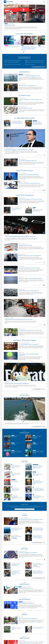Open the article 'Wo ist das Geld?'
The width and height of the screenshot is (49, 644).
[9, 25]
